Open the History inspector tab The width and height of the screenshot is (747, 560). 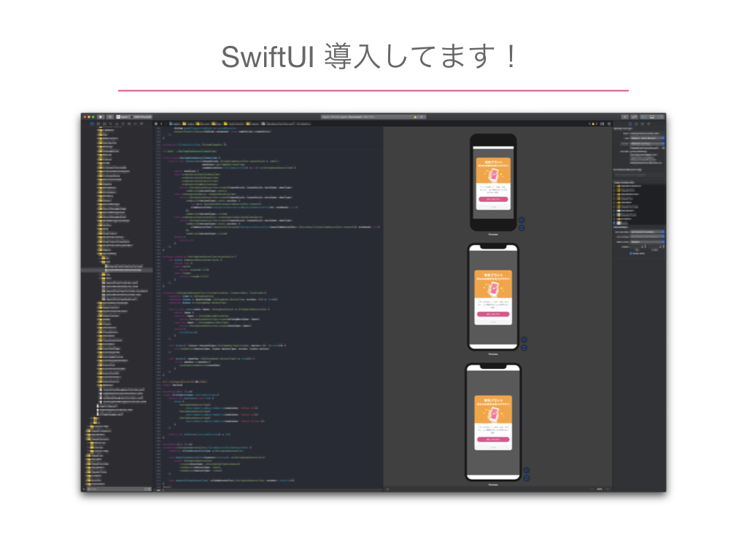[636, 124]
